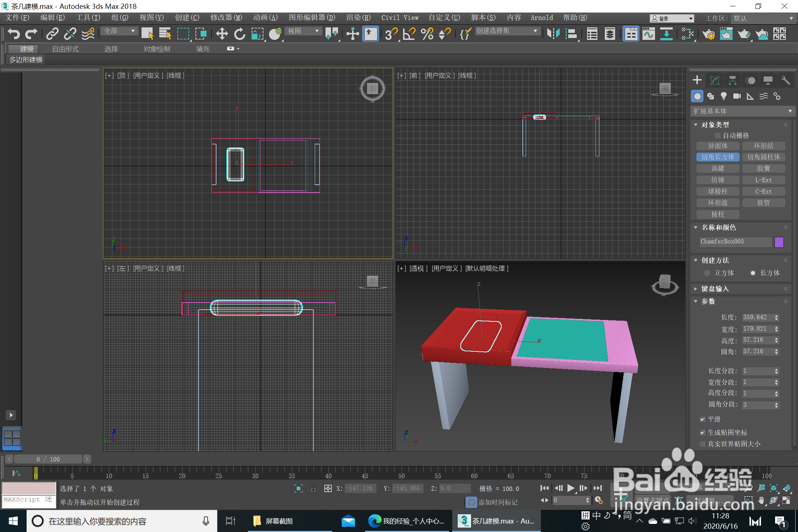Toggle Window/Crossing selection mode
This screenshot has height=532, width=798.
coord(201,34)
